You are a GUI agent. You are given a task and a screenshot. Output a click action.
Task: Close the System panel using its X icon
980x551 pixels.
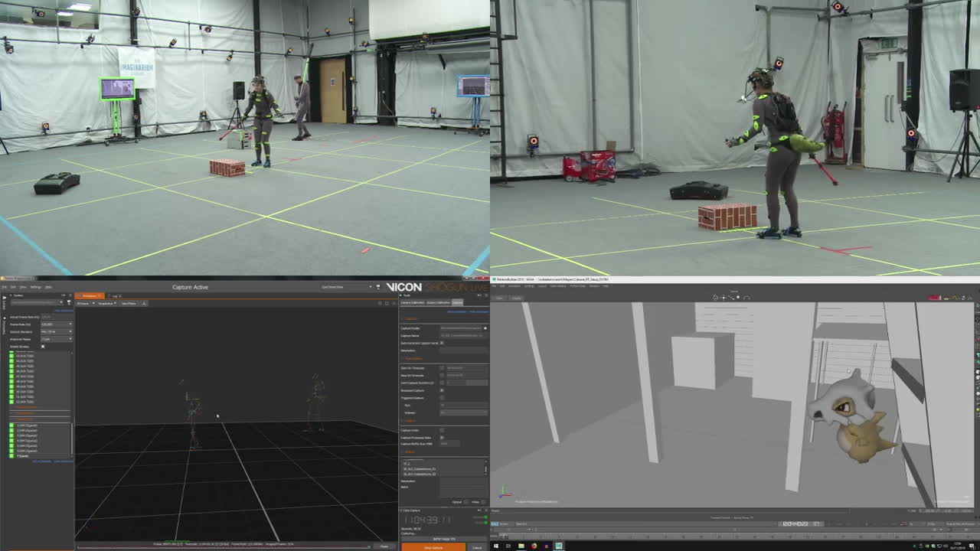(69, 295)
